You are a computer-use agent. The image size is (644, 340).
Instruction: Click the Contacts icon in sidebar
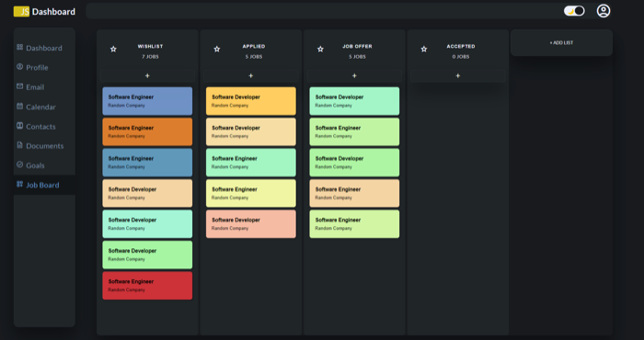pos(19,126)
